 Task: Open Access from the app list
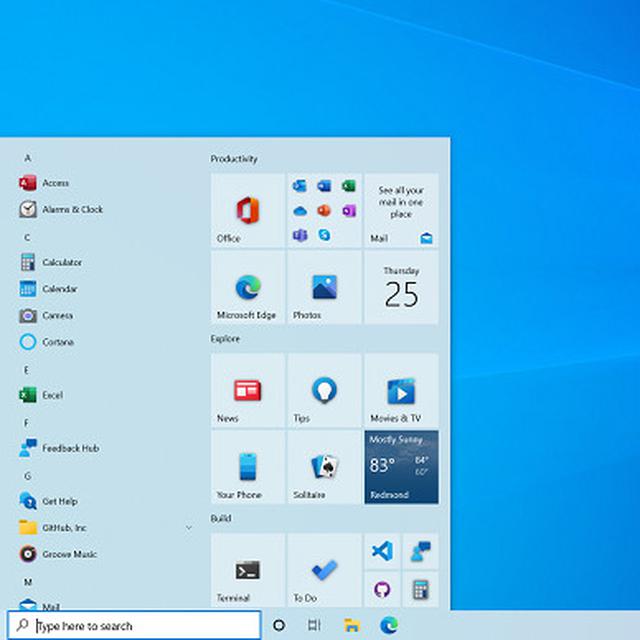click(55, 183)
